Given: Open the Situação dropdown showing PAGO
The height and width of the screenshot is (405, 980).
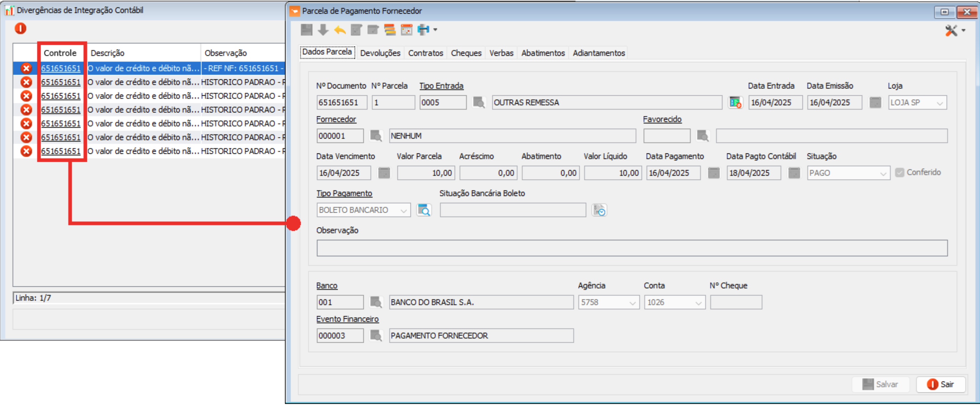Looking at the screenshot, I should coord(883,173).
